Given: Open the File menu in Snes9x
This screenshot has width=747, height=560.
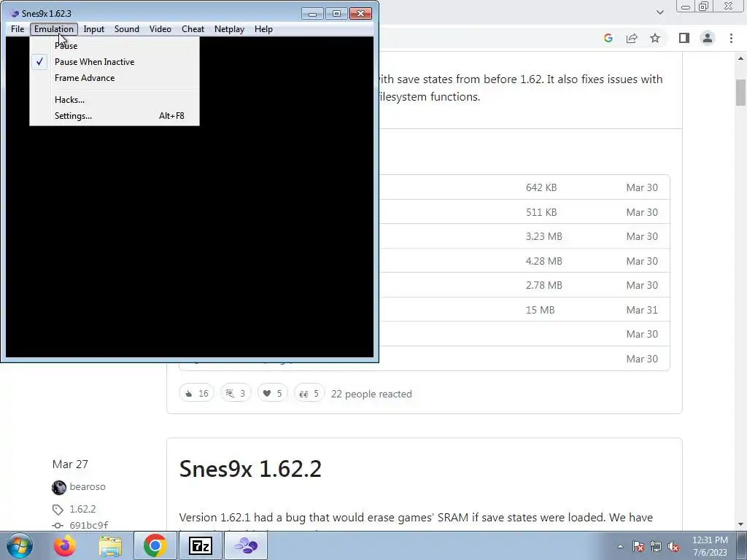Looking at the screenshot, I should 18,29.
